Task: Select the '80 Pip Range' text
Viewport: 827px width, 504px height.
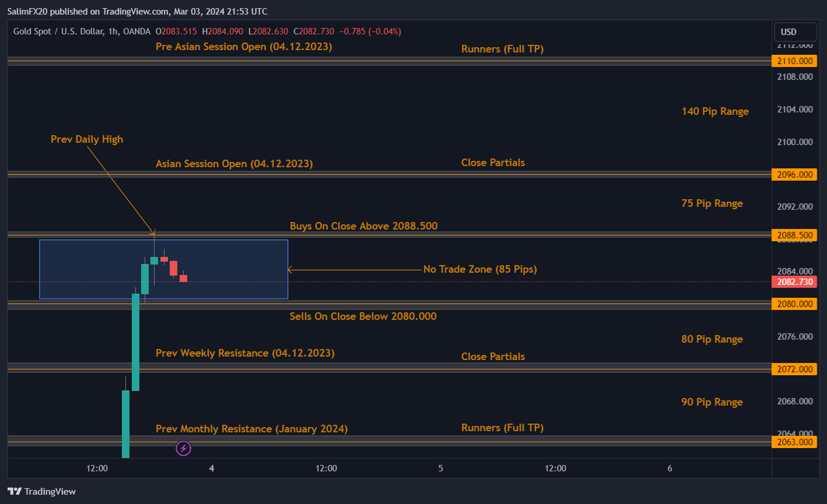Action: click(712, 339)
